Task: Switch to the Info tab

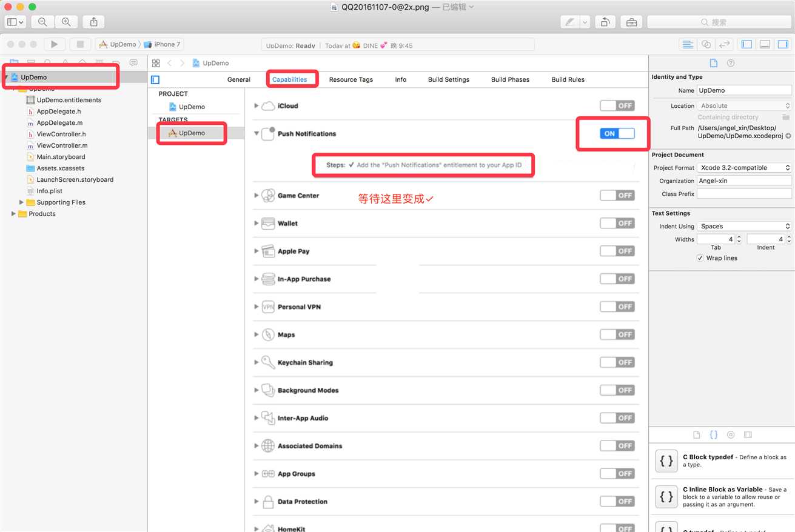Action: (401, 79)
